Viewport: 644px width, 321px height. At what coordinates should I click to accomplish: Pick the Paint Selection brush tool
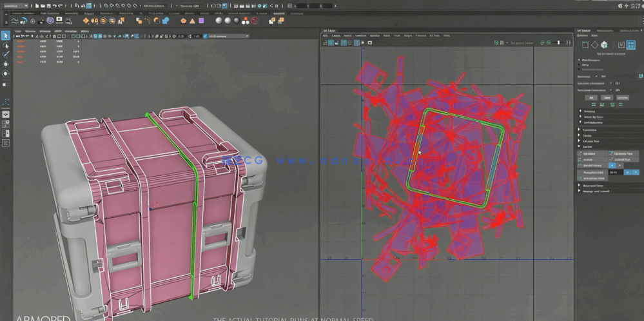pos(6,55)
